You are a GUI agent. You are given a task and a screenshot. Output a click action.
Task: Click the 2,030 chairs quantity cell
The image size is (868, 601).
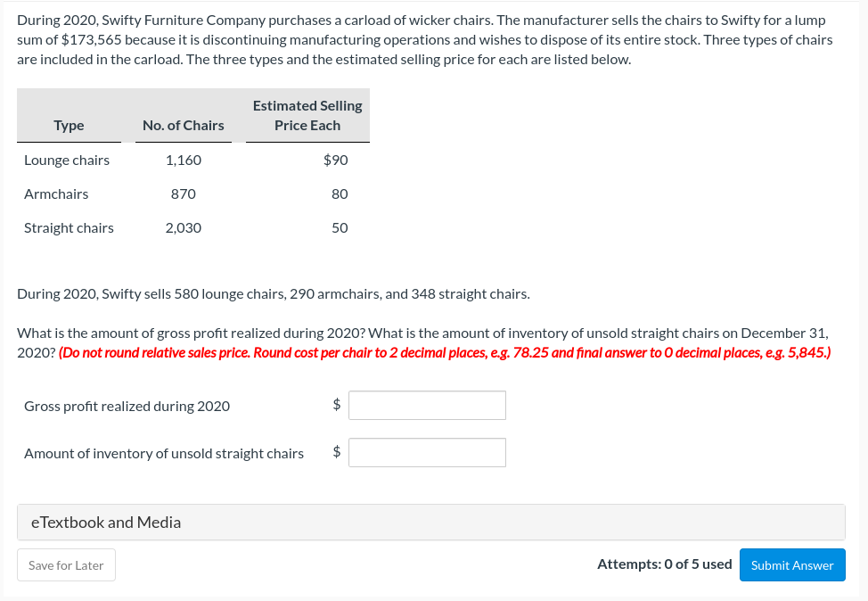(184, 227)
